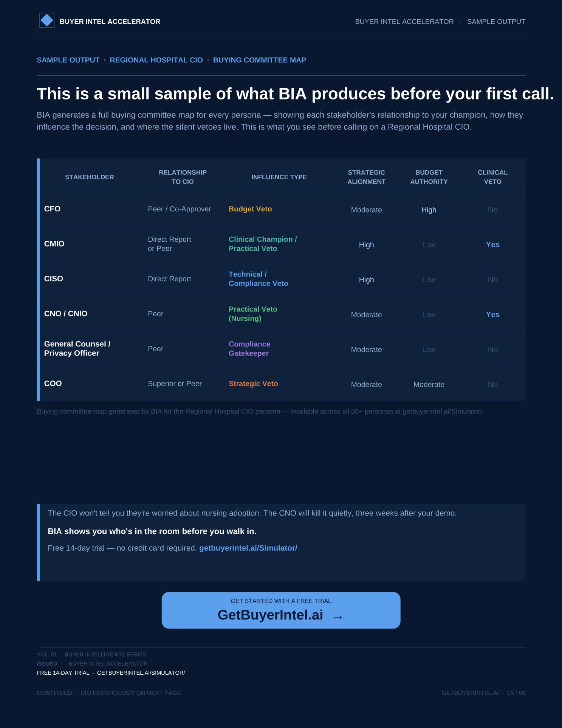The image size is (562, 728).
Task: Click the Budget Veto influence label
Action: (250, 209)
